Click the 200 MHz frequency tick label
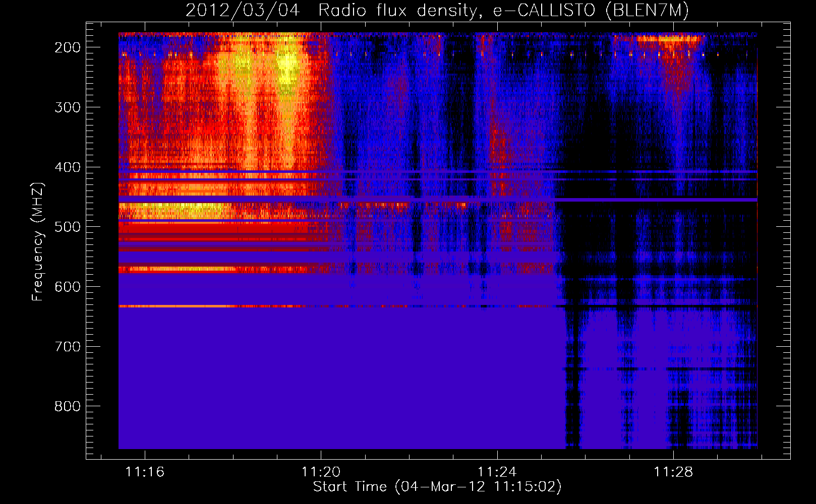This screenshot has width=816, height=504. click(x=68, y=47)
